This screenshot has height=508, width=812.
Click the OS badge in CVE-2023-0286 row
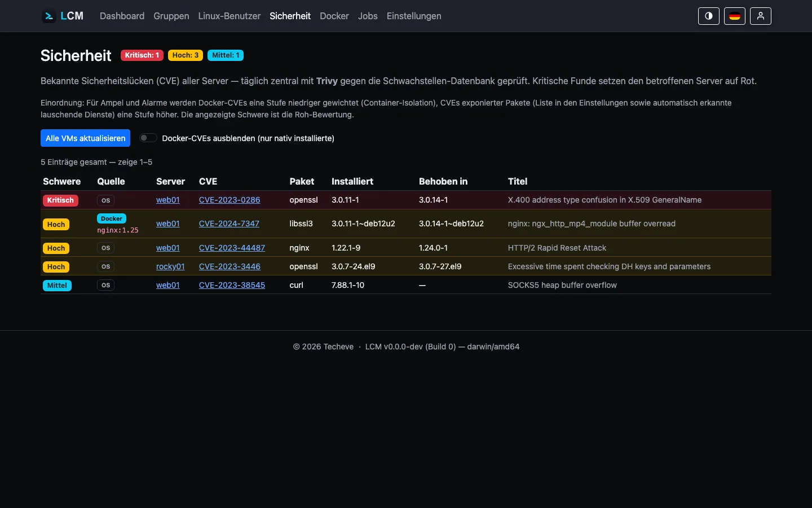click(105, 200)
